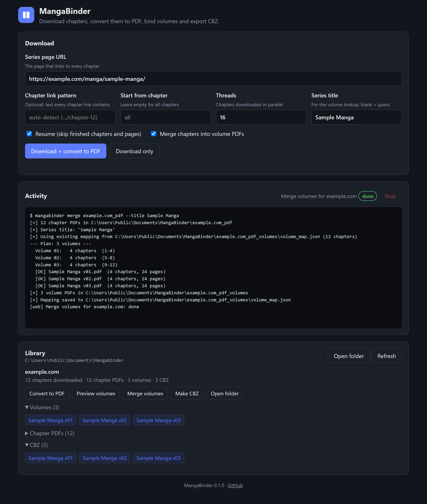Click the green done status badge
This screenshot has height=504, width=427.
pyautogui.click(x=368, y=196)
